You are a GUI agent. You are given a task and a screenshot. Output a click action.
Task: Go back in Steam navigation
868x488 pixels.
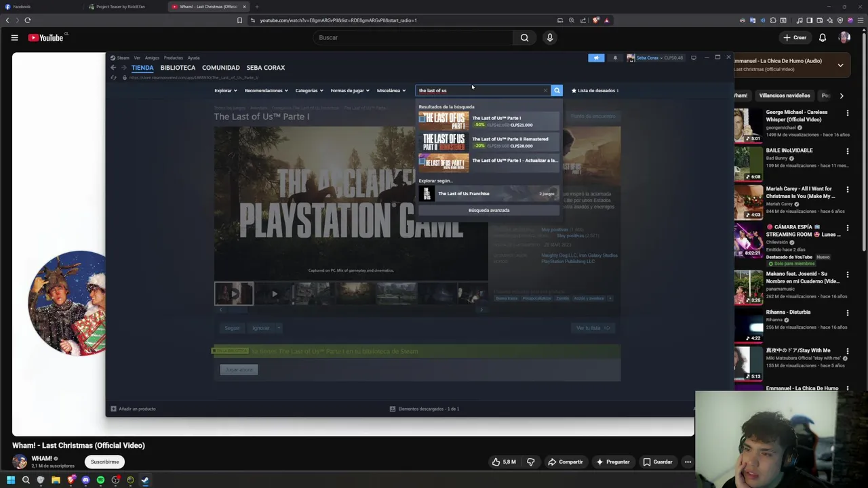click(113, 68)
